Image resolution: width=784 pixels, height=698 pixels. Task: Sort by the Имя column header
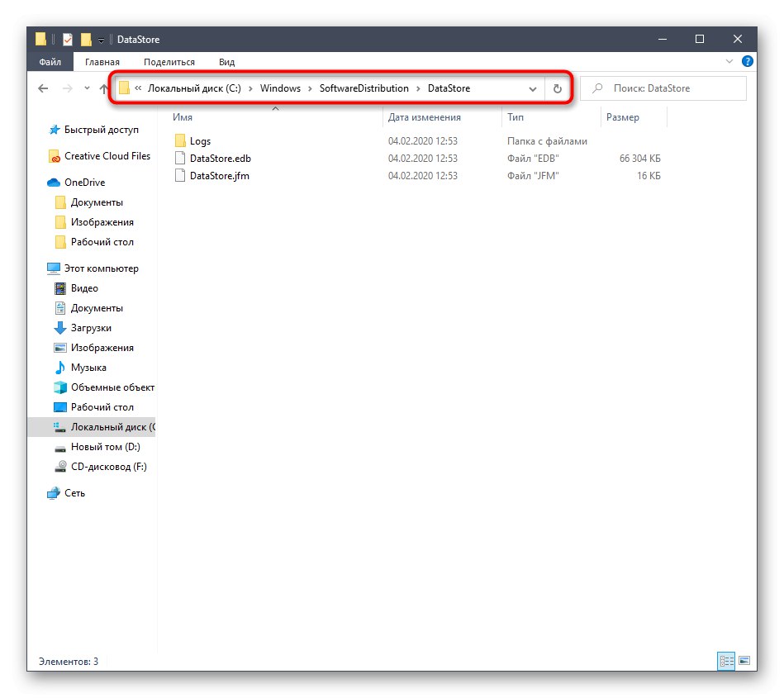coord(183,117)
